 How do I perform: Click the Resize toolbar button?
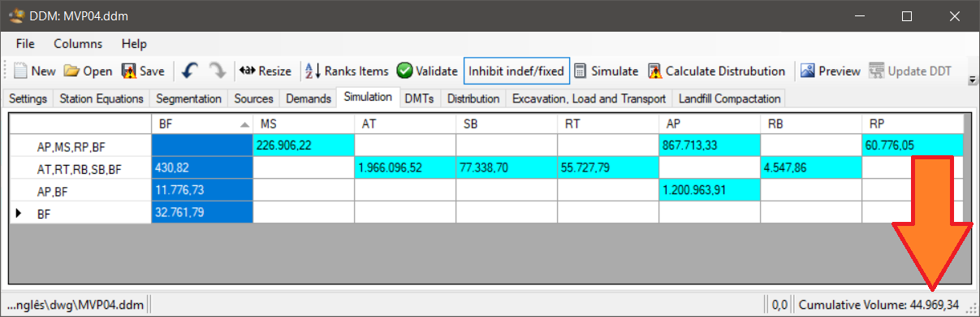point(266,71)
